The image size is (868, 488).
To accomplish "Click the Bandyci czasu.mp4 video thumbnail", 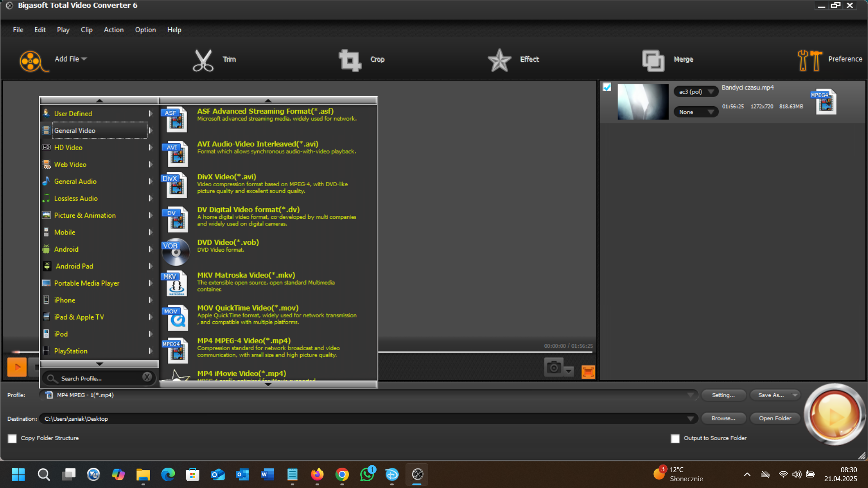I will [643, 102].
